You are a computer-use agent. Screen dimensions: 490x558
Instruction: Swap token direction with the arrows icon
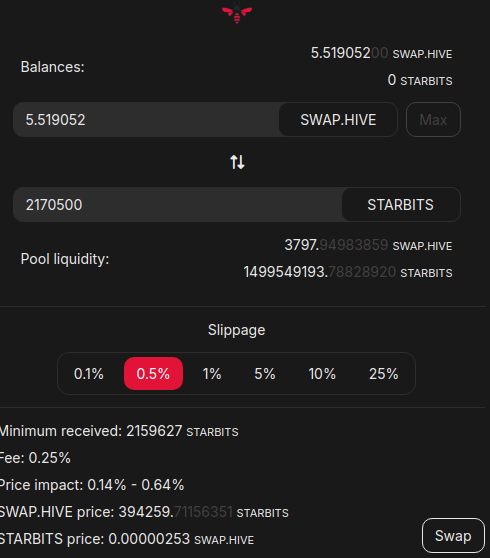tap(237, 162)
